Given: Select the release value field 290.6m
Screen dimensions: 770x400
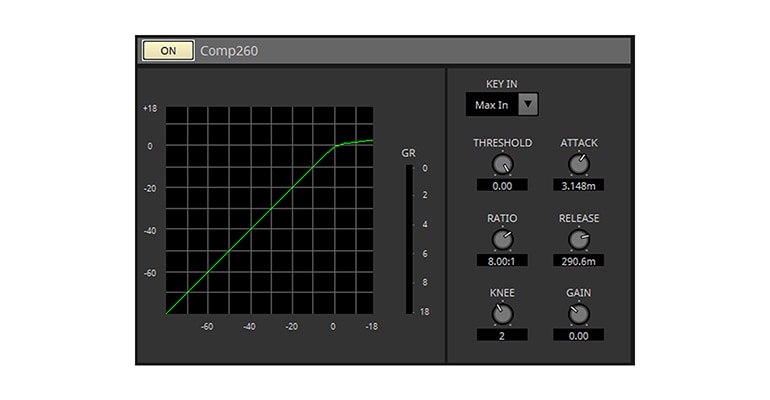Looking at the screenshot, I should click(x=579, y=260).
